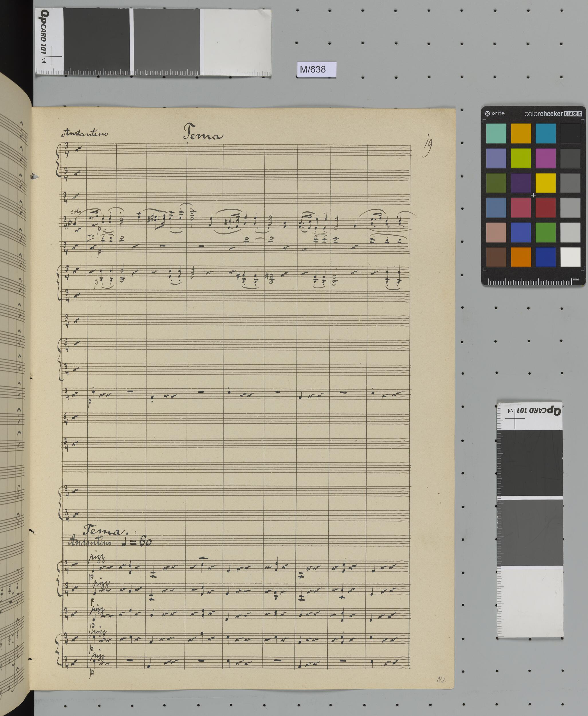Click the crosshair on top QPcard 101
Viewport: 588px width, 716px height.
point(52,56)
